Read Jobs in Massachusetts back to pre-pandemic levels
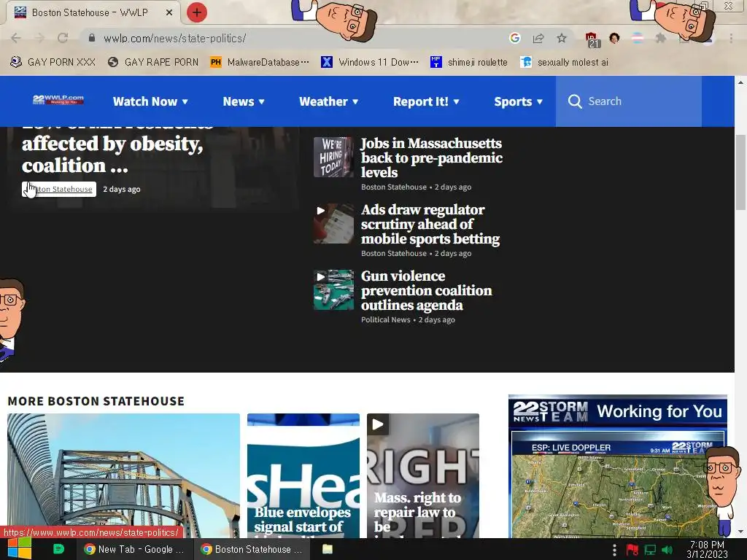The image size is (747, 560). tap(431, 157)
